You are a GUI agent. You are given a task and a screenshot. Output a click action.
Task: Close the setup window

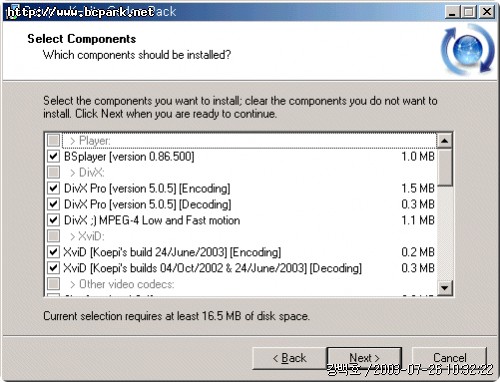click(487, 12)
